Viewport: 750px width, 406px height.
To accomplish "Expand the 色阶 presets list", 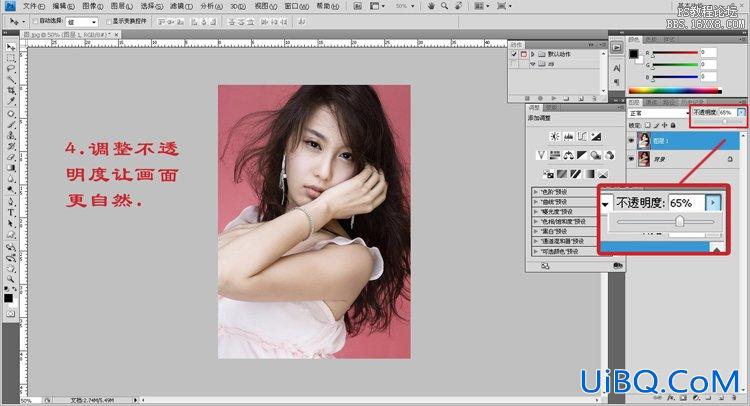I will coord(535,191).
